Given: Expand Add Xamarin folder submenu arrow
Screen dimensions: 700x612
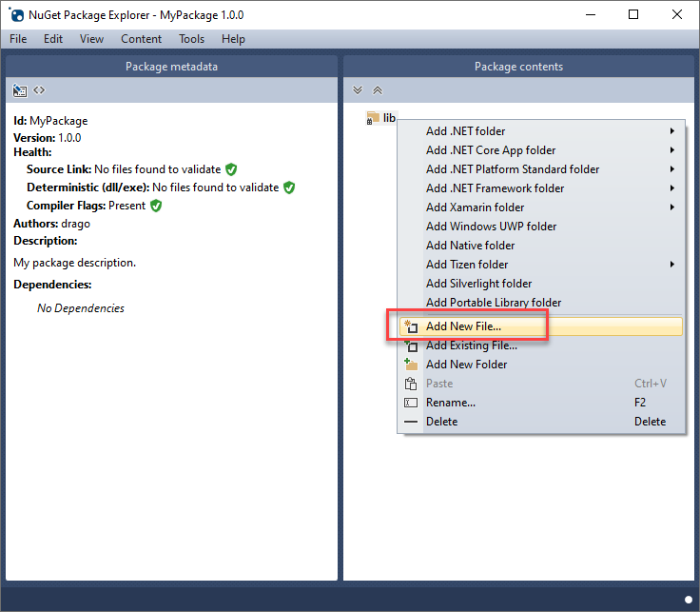Looking at the screenshot, I should coord(671,207).
